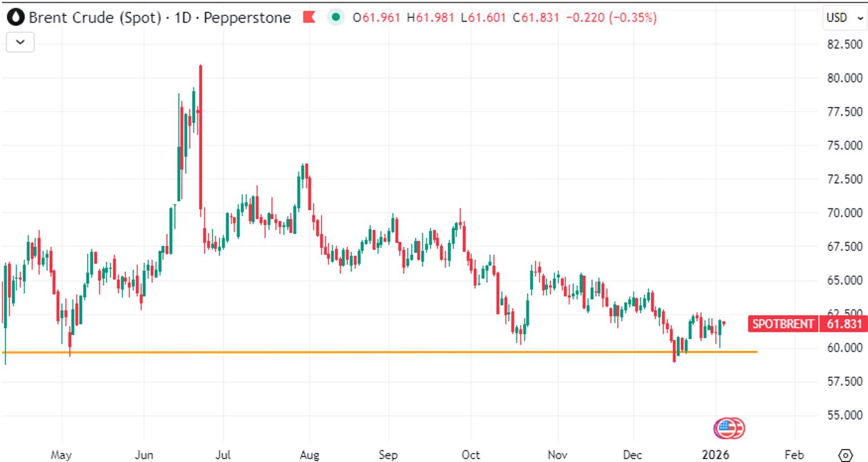Click the 1D interval label
Screen dimensions: 868x462
click(183, 18)
